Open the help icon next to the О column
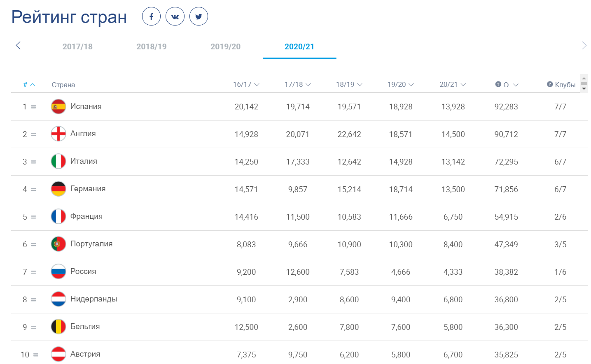This screenshot has width=591, height=364. click(x=498, y=84)
